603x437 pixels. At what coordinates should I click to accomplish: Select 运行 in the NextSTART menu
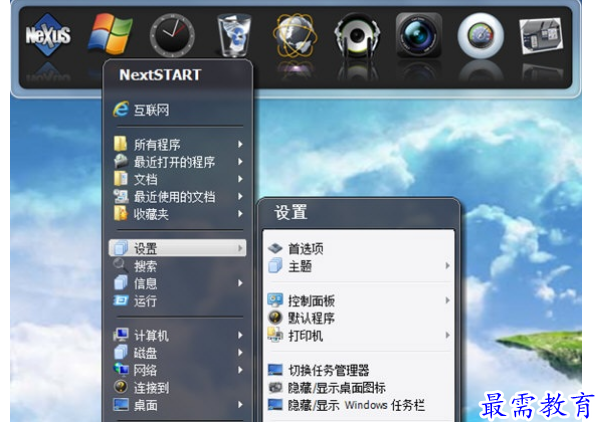pos(178,300)
